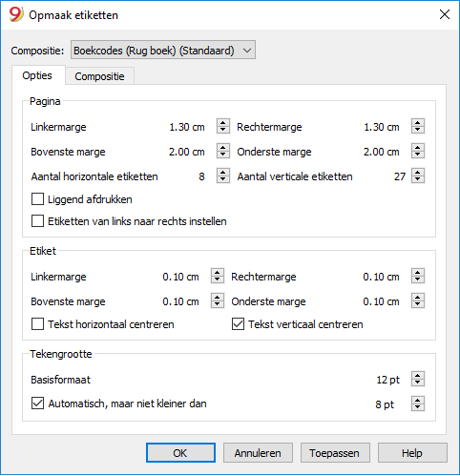This screenshot has height=476, width=460.
Task: Click the Annuleren button
Action: pyautogui.click(x=258, y=453)
